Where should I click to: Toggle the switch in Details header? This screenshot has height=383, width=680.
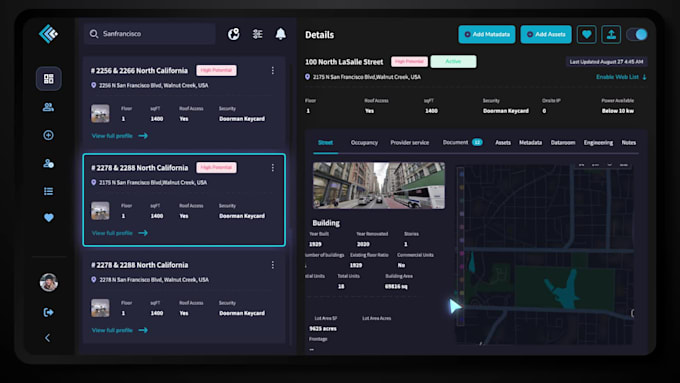click(x=637, y=34)
